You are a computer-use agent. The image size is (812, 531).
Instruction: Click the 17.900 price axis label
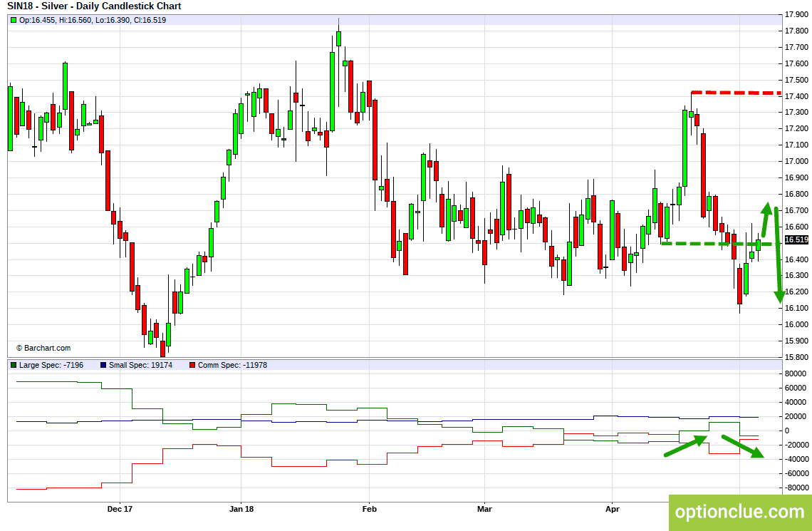(x=796, y=14)
